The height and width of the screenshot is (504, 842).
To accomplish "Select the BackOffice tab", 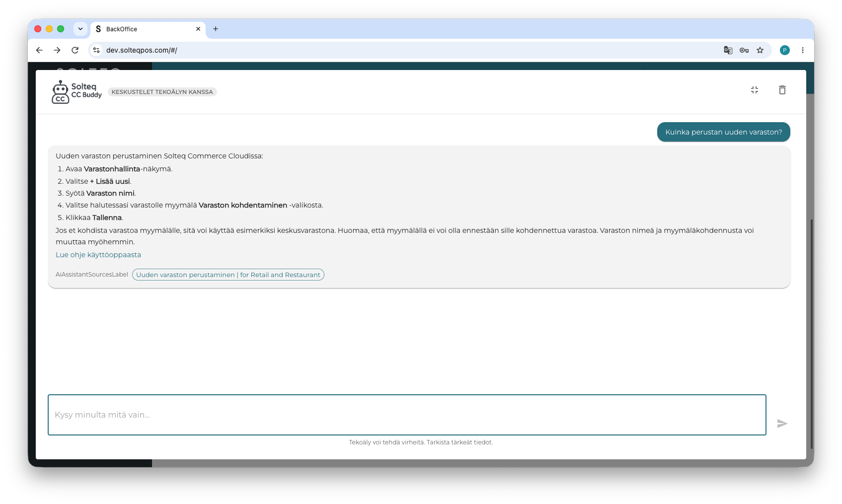I will coord(148,29).
